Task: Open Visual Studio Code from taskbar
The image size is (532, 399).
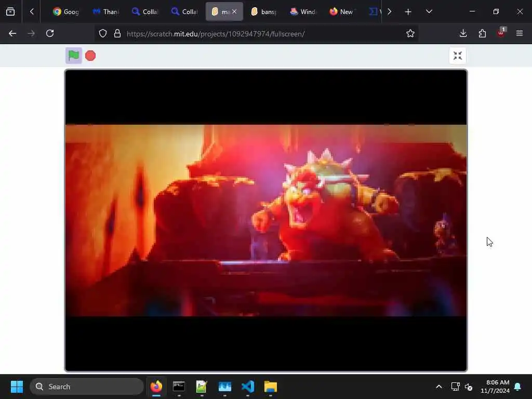Action: [248, 387]
